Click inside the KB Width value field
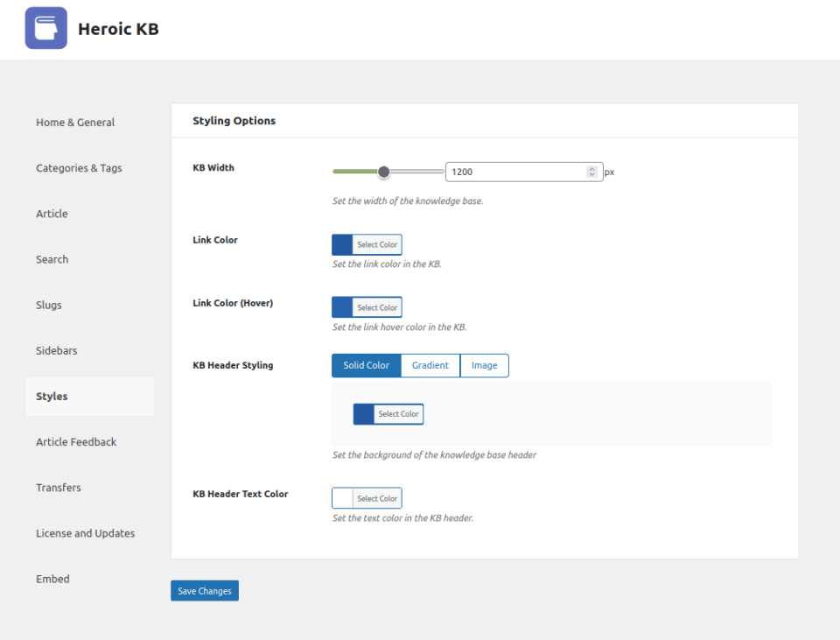840x640 pixels. coord(516,172)
